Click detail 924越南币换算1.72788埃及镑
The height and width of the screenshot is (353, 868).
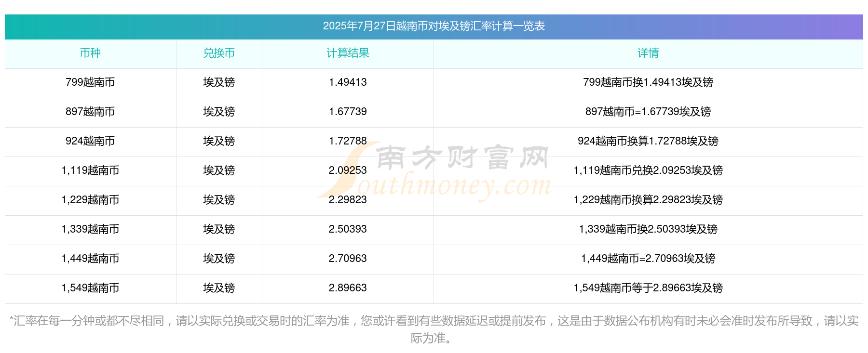point(648,141)
